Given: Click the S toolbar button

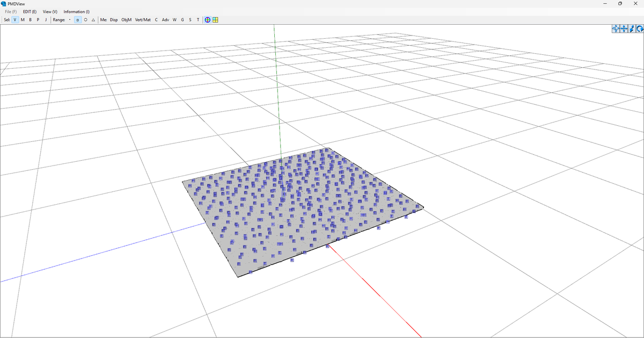Looking at the screenshot, I should coord(190,20).
